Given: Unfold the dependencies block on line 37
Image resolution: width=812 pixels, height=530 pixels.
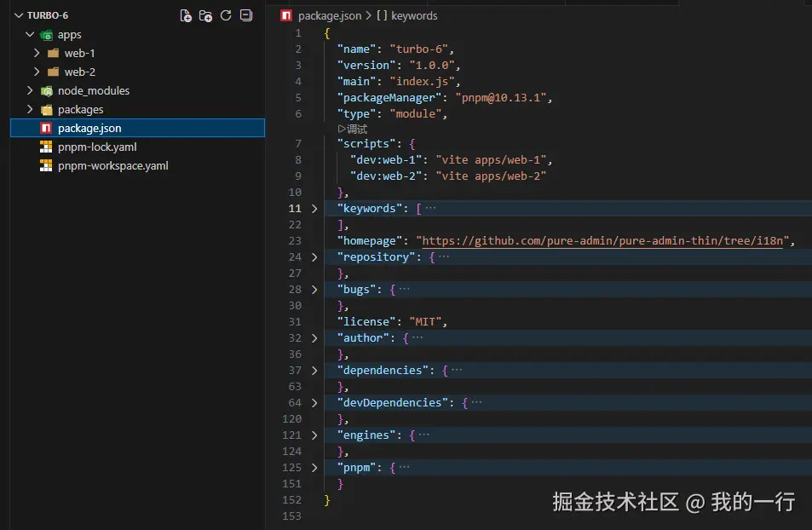Looking at the screenshot, I should [x=314, y=371].
